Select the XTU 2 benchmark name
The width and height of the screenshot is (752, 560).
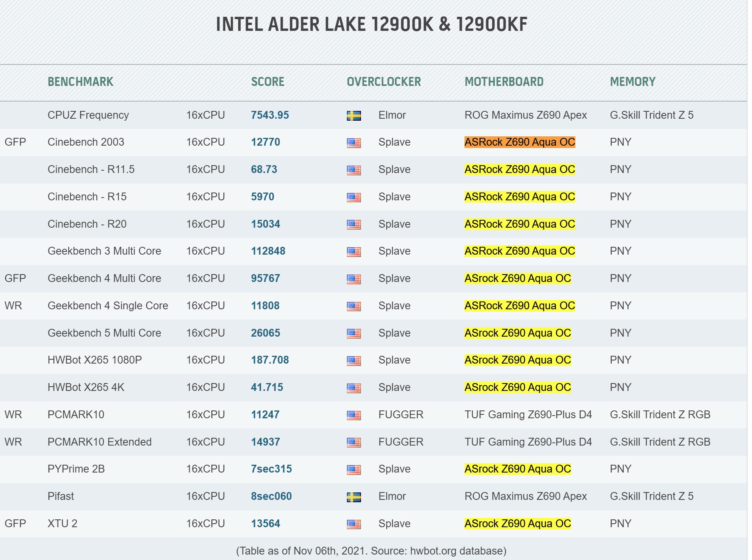point(63,524)
